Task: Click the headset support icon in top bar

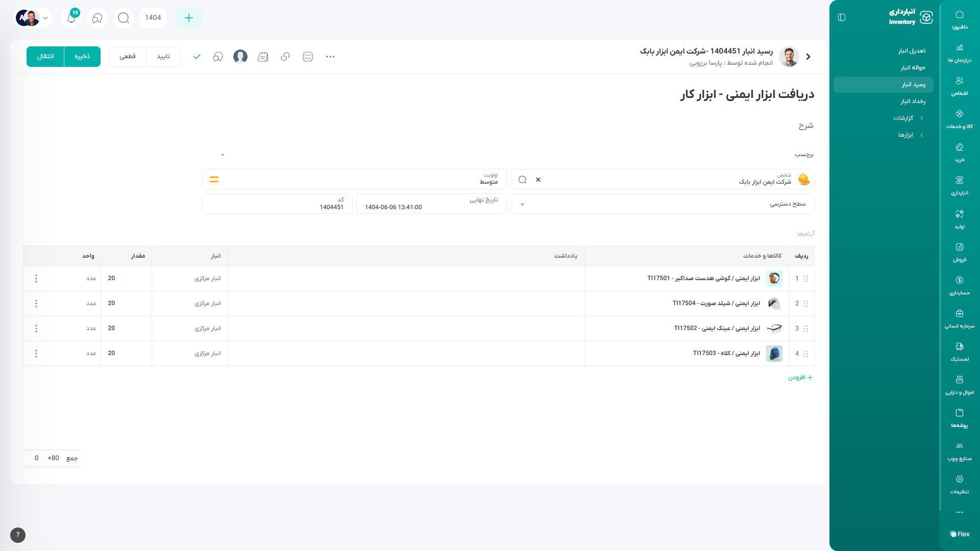Action: point(97,18)
